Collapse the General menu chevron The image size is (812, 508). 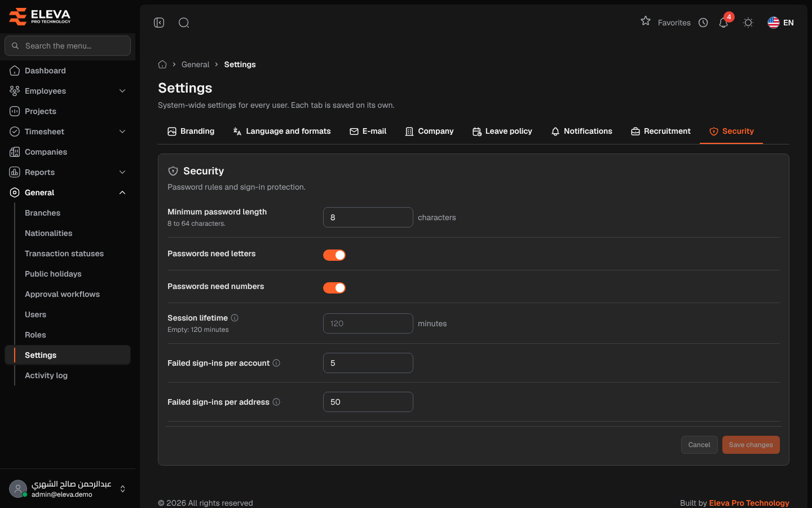(x=122, y=192)
